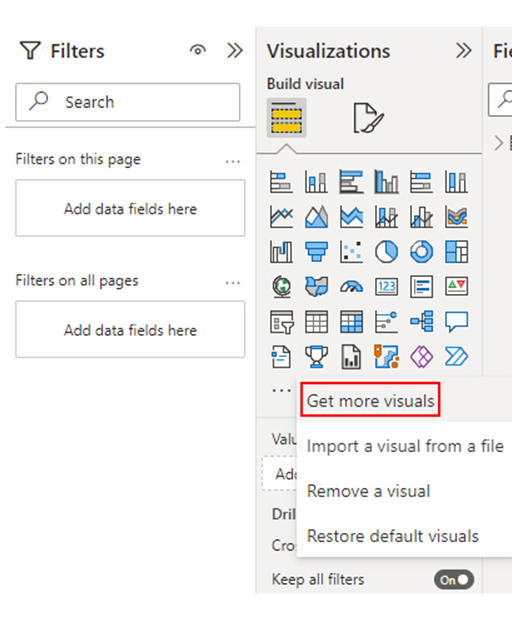Select the treemap visual
The width and height of the screenshot is (515, 620).
pos(456,251)
